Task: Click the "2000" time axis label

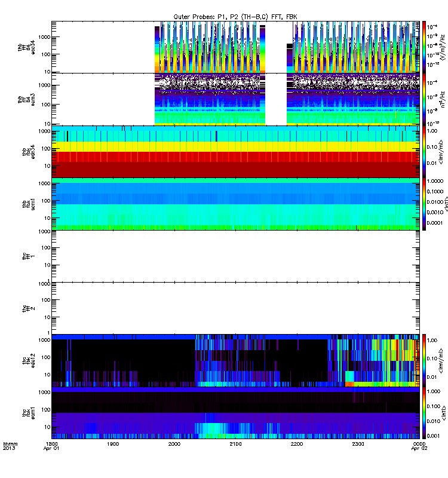Action: tap(174, 444)
